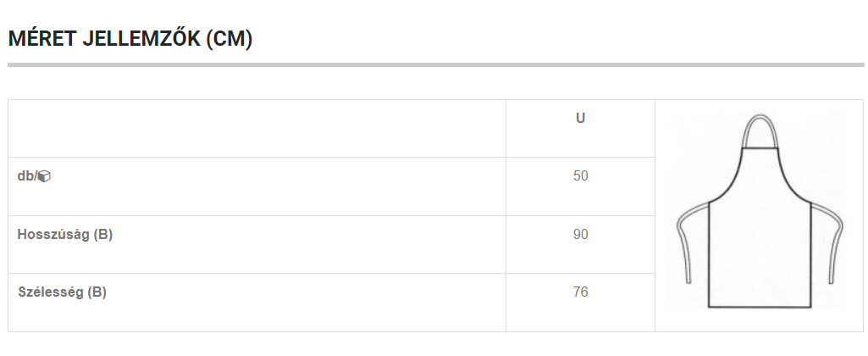Click the empty header cell above db/

pyautogui.click(x=257, y=129)
